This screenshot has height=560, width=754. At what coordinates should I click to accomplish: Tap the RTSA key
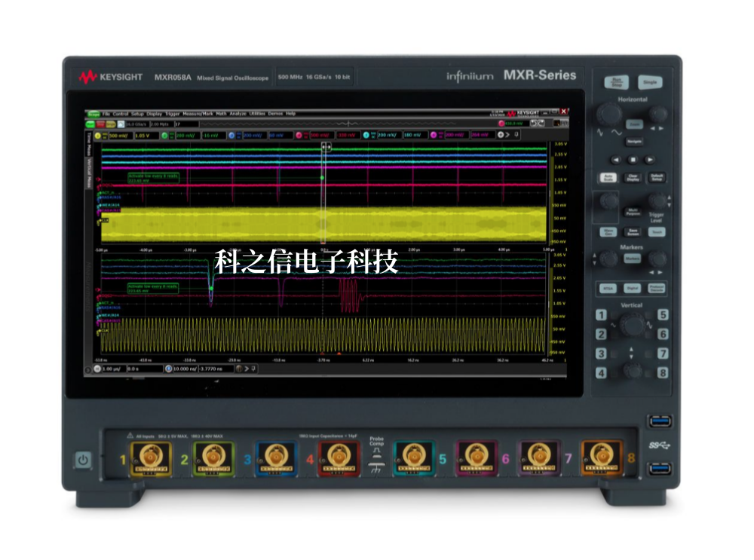608,289
